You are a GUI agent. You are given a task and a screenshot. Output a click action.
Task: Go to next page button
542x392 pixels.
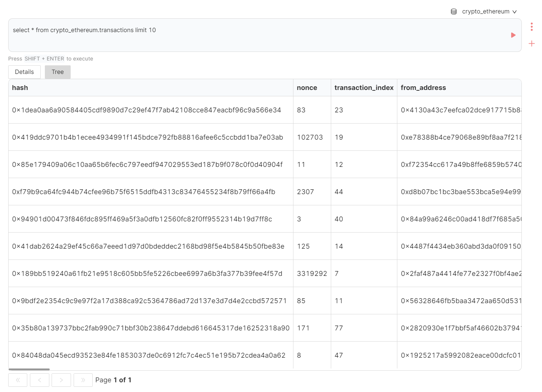point(61,380)
